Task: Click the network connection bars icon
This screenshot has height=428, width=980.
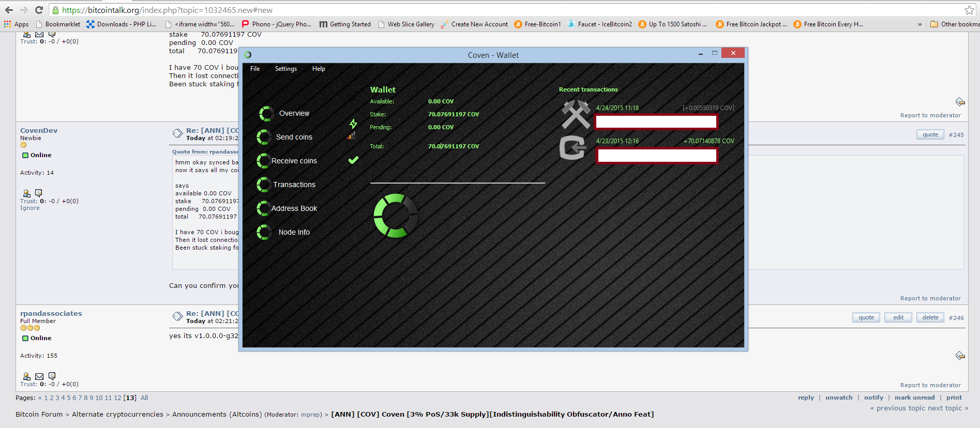Action: pos(352,136)
